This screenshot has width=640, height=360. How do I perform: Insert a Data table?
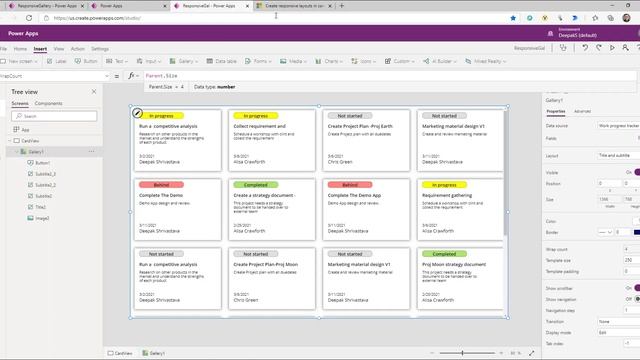(222, 61)
